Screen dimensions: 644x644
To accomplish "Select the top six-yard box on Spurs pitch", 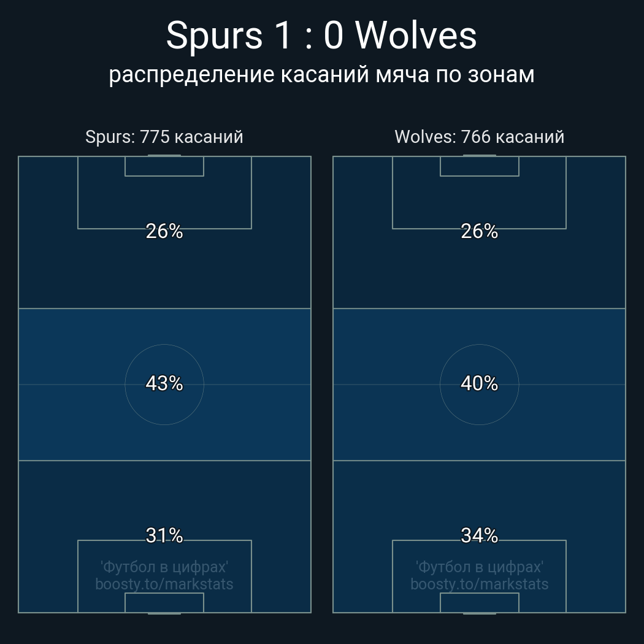I will [x=164, y=166].
